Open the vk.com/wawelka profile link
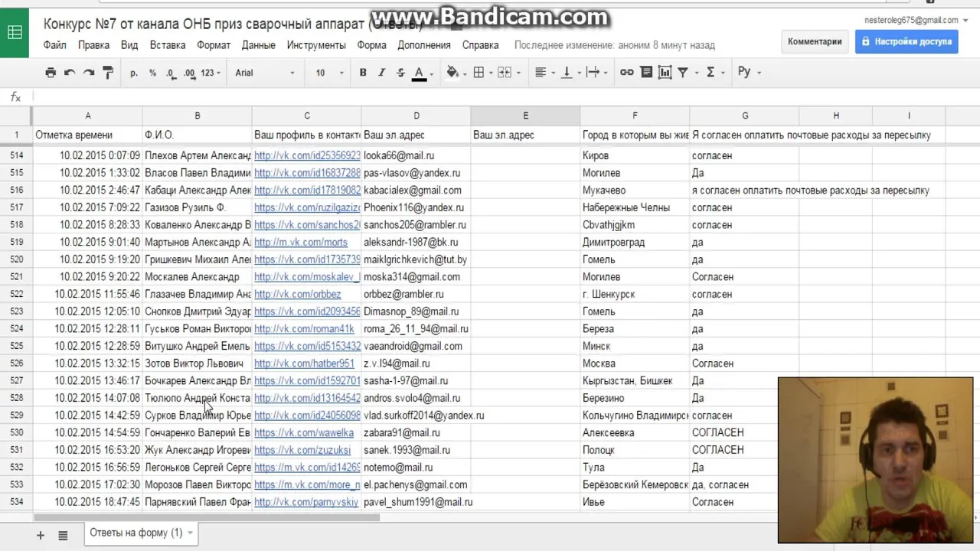The width and height of the screenshot is (980, 551). click(x=304, y=432)
